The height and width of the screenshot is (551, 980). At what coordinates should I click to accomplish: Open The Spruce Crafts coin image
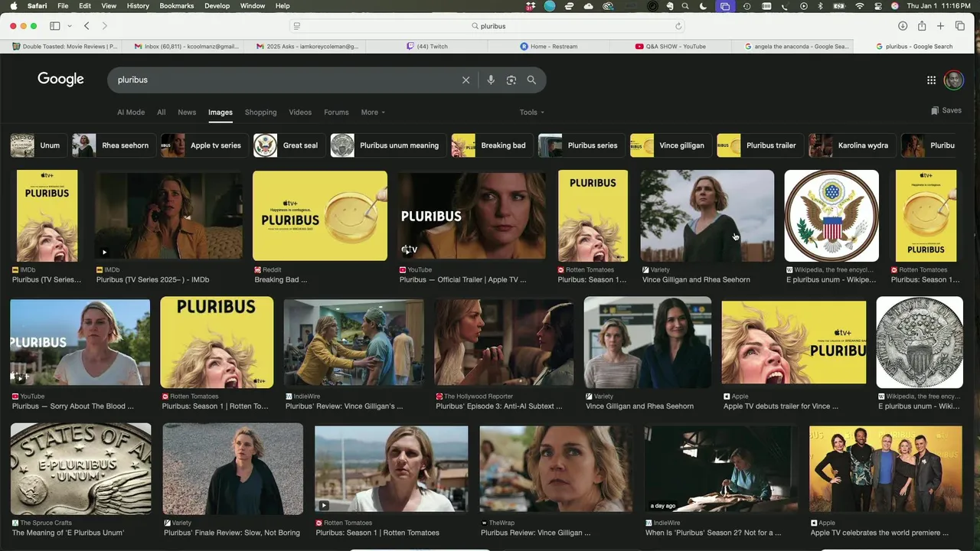[x=80, y=469]
